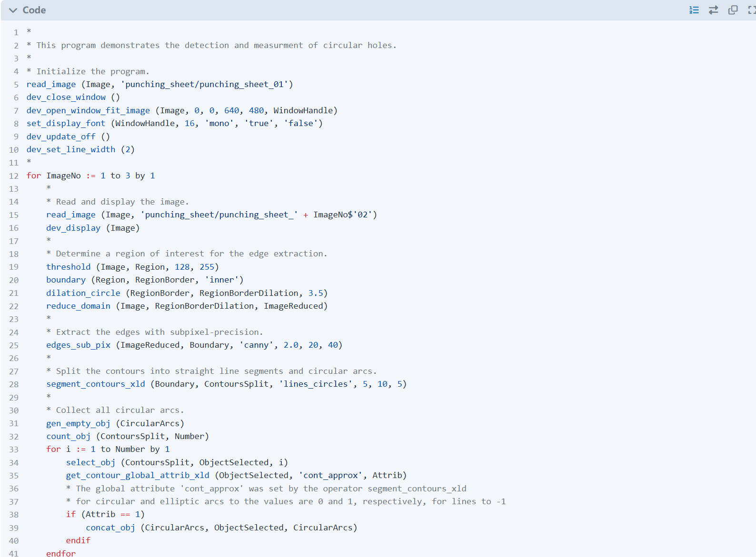Copy the code to clipboard
Screen dimensions: 756x557
pos(733,10)
